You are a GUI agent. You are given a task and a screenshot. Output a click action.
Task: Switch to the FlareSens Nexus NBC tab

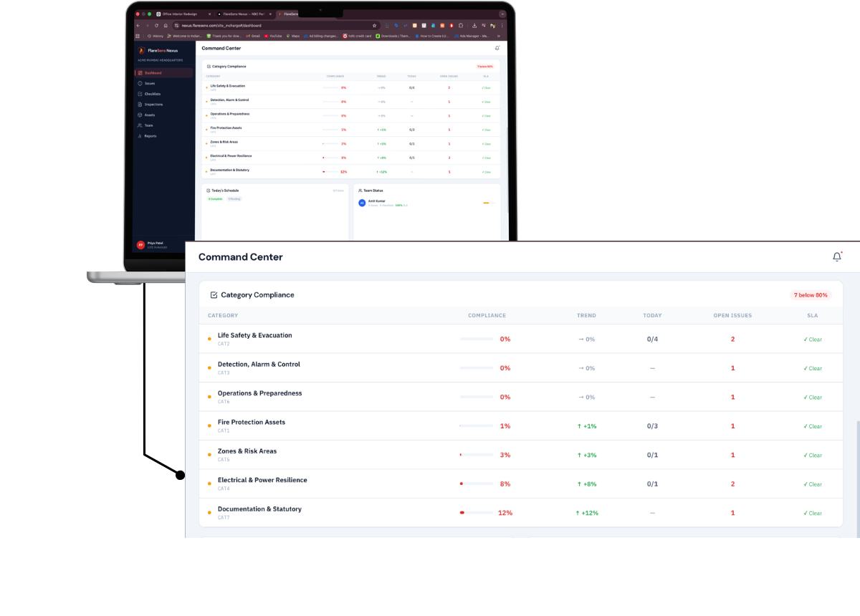[243, 13]
